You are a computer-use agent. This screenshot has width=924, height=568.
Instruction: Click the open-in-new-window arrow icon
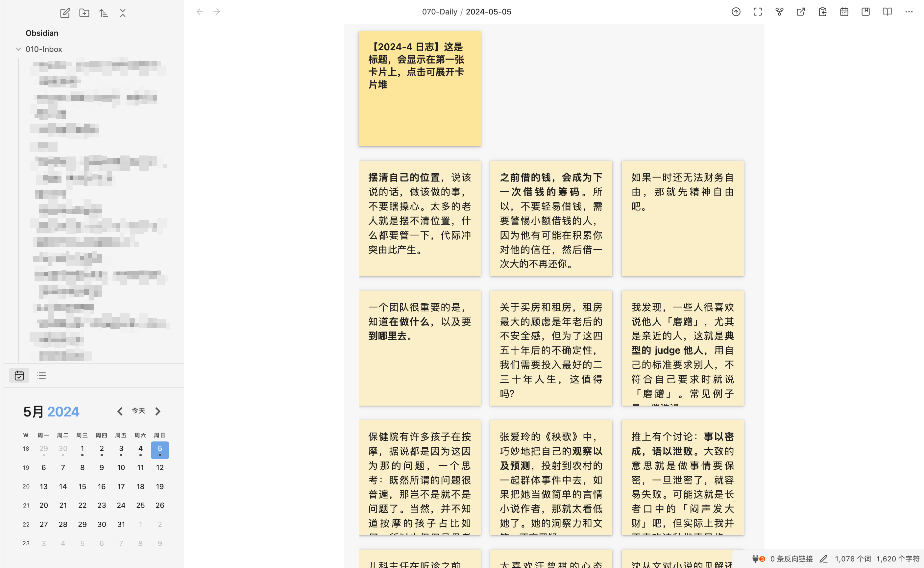pyautogui.click(x=801, y=12)
